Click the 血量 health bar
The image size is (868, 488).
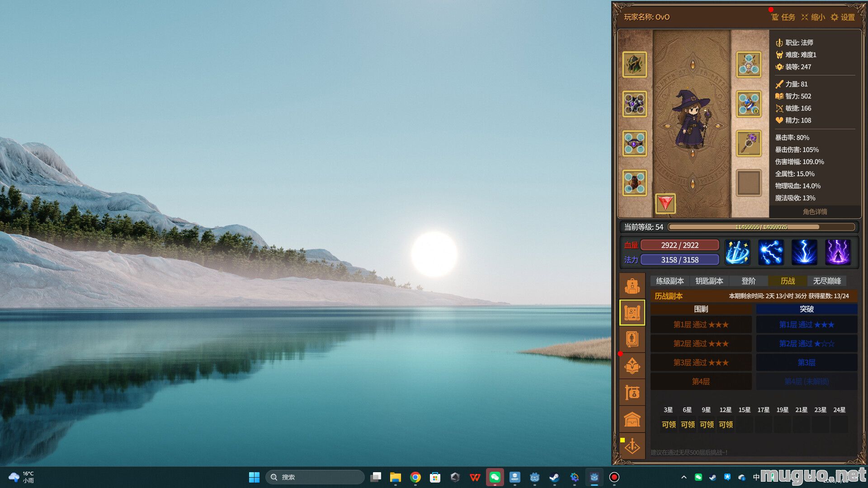coord(679,245)
